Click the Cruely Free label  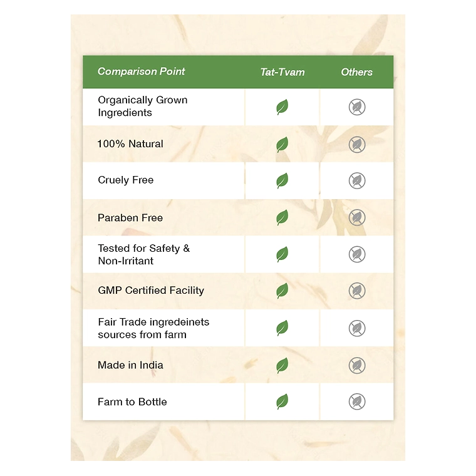pyautogui.click(x=125, y=180)
